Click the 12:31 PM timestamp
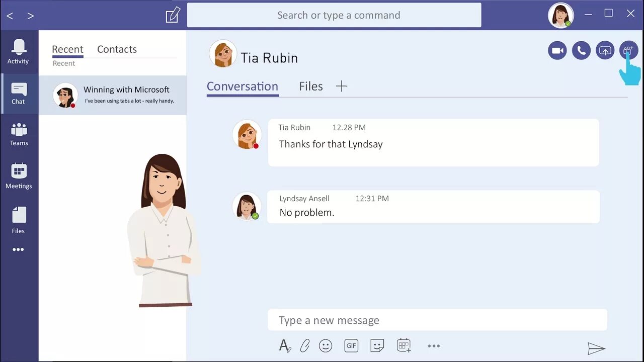 tap(372, 199)
